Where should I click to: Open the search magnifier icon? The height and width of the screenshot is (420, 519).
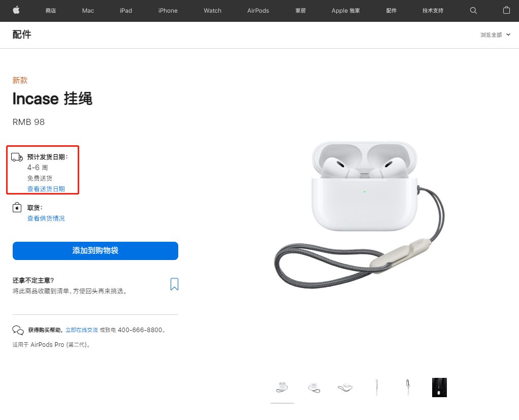pos(473,11)
